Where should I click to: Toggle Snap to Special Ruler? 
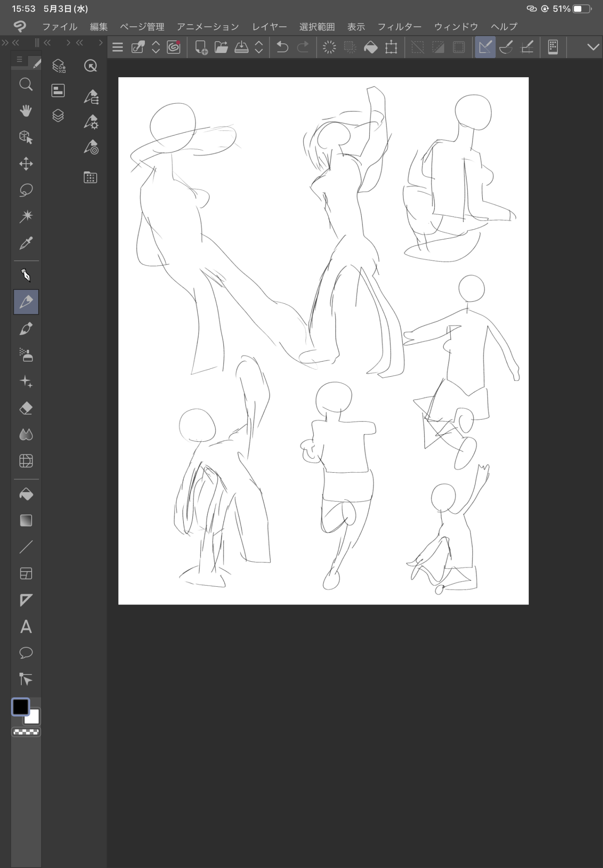click(x=506, y=47)
